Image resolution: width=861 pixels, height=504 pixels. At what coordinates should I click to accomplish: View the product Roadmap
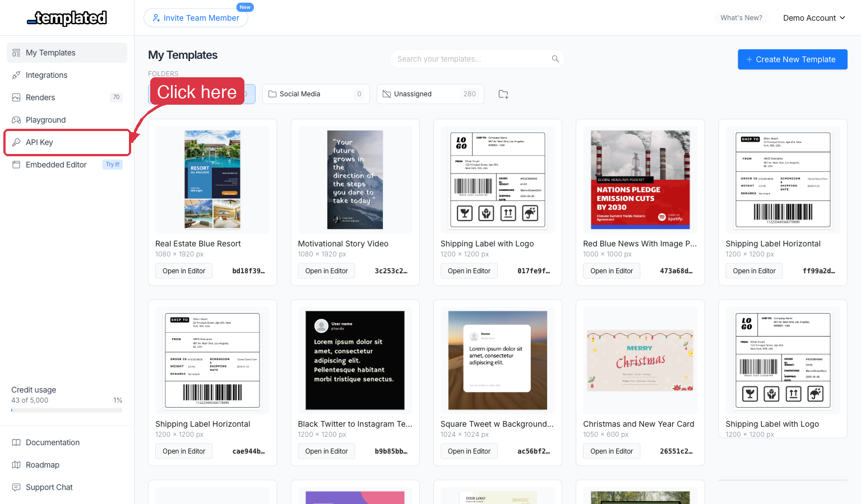(x=42, y=465)
